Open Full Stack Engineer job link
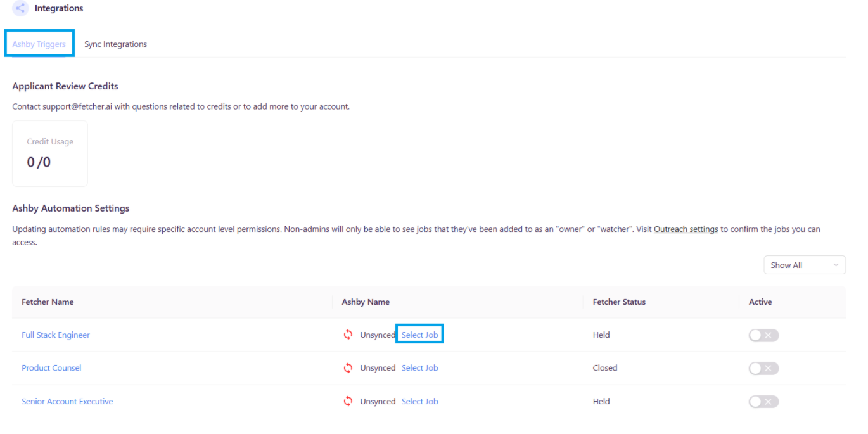 [x=56, y=335]
